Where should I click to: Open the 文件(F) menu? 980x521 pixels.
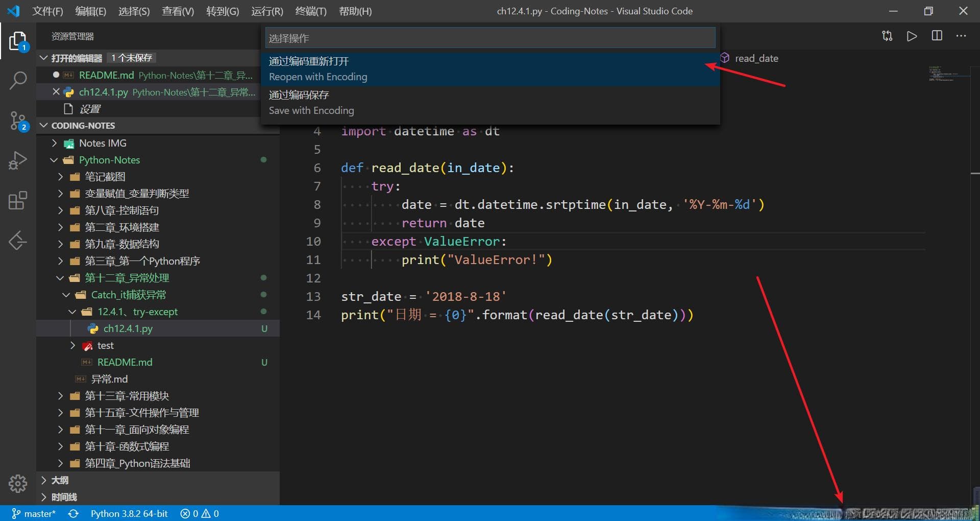click(x=48, y=11)
